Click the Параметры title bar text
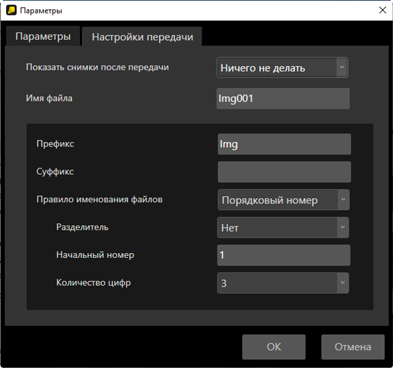This screenshot has height=368, width=393. (41, 11)
